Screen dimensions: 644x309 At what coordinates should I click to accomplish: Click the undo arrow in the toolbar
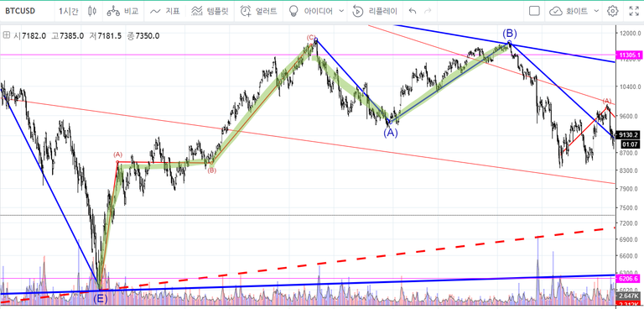413,11
